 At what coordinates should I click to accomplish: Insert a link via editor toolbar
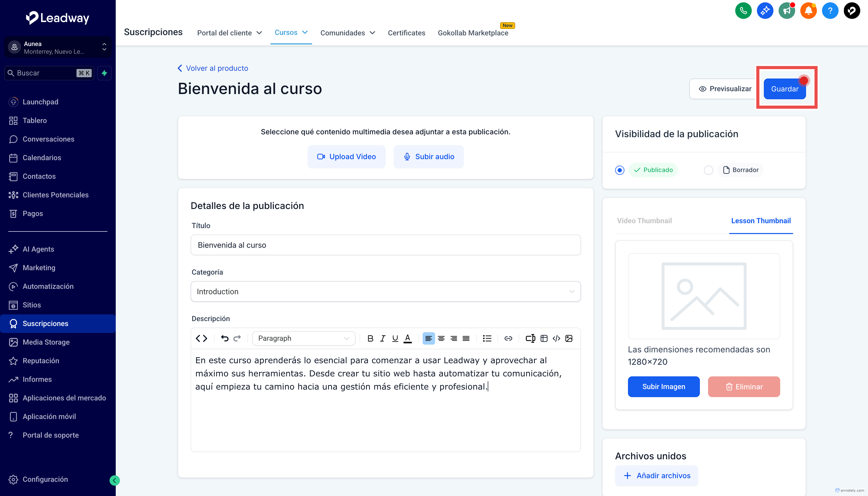(508, 338)
